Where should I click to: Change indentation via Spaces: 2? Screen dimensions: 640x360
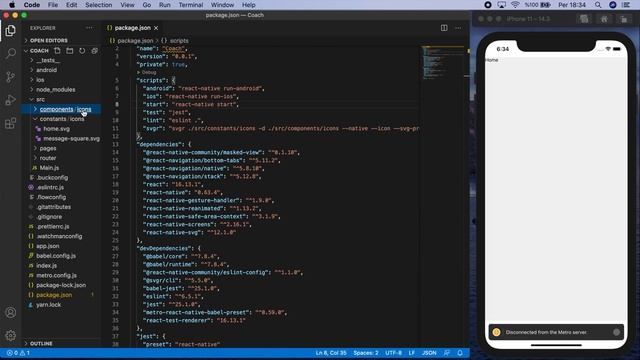coord(366,353)
